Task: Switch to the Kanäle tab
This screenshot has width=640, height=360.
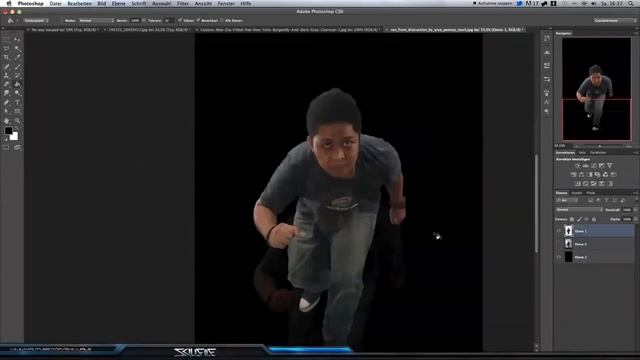Action: (576, 193)
